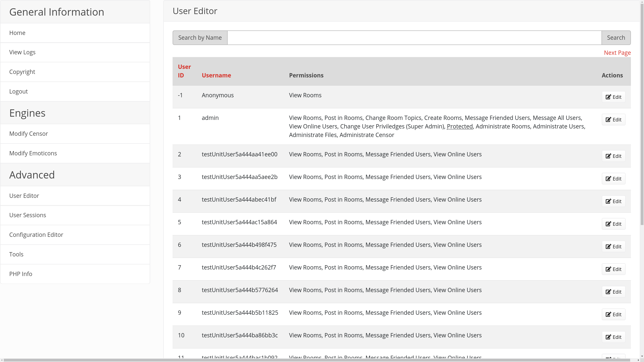Navigate to Configuration Editor
The height and width of the screenshot is (362, 644).
(x=36, y=235)
